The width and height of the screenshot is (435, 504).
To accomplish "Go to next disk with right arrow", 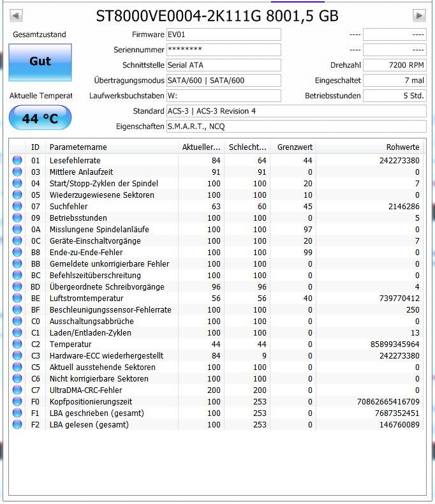I will click(419, 15).
